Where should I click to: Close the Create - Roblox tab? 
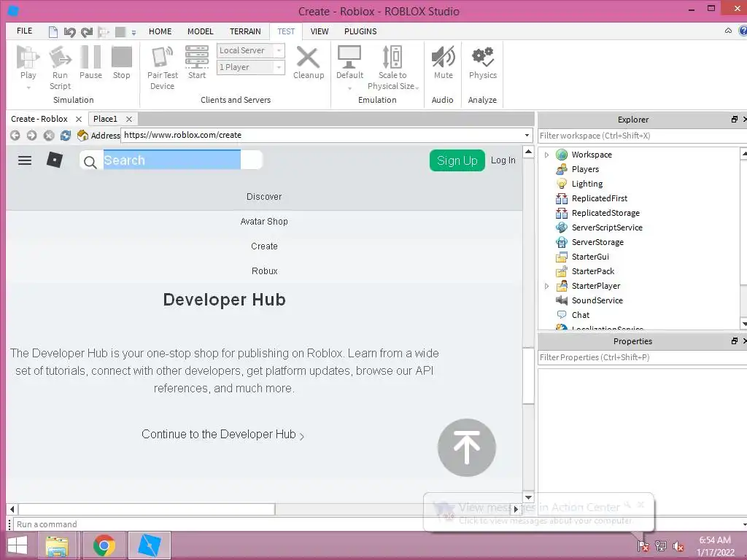point(79,119)
